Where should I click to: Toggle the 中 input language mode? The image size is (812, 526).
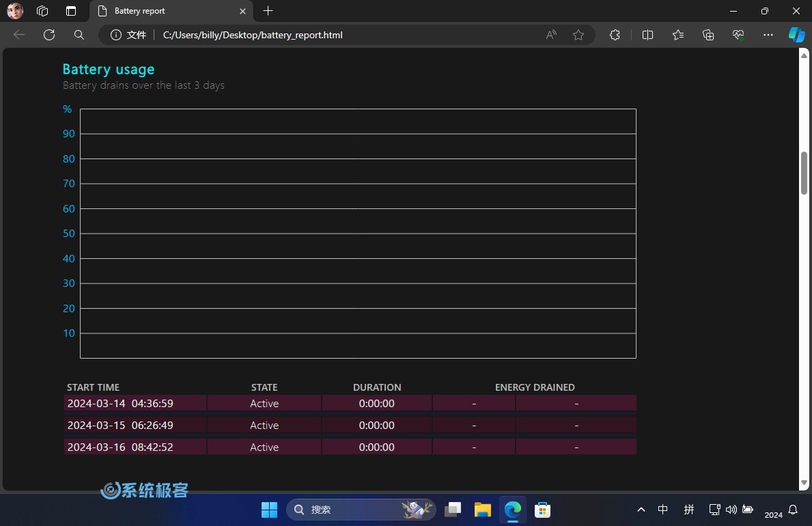[x=662, y=510]
